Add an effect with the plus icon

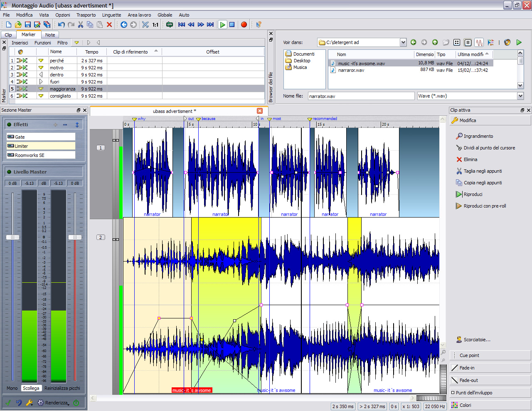pos(56,125)
